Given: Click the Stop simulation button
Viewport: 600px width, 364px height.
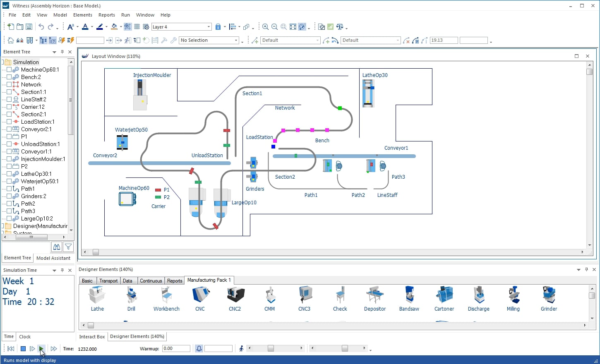Looking at the screenshot, I should pos(23,349).
